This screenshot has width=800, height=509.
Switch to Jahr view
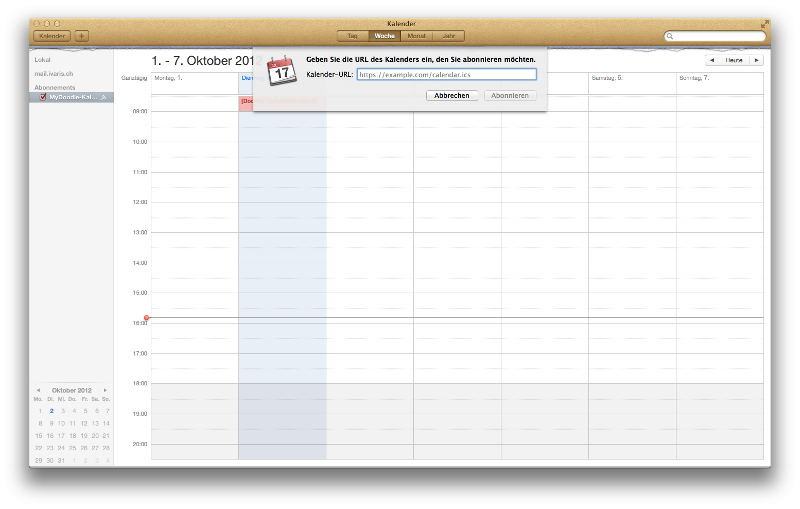(449, 36)
